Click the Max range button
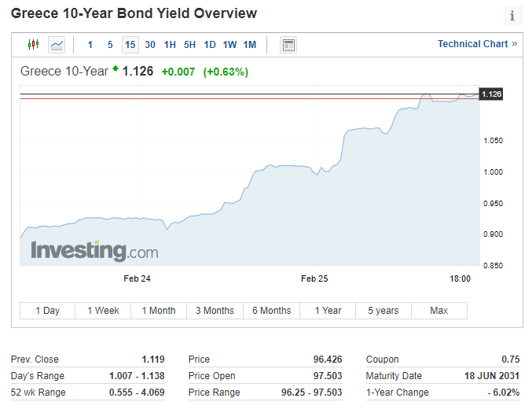Image resolution: width=532 pixels, height=413 pixels. point(439,311)
